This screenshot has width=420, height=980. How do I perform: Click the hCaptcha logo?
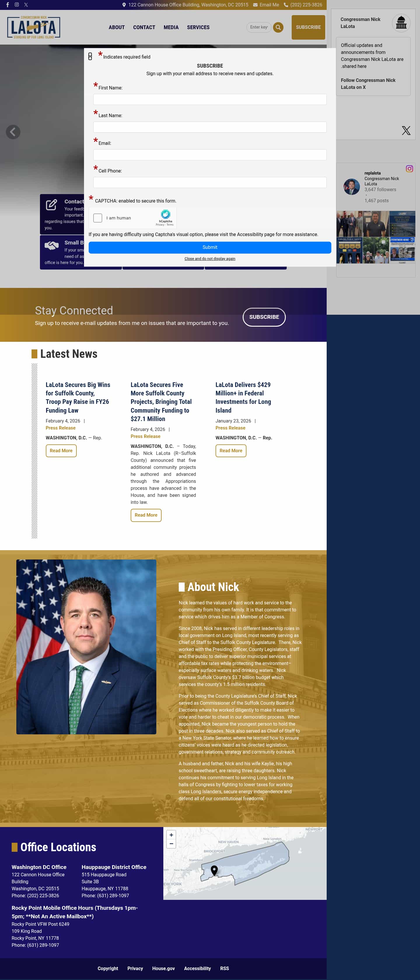pyautogui.click(x=165, y=214)
